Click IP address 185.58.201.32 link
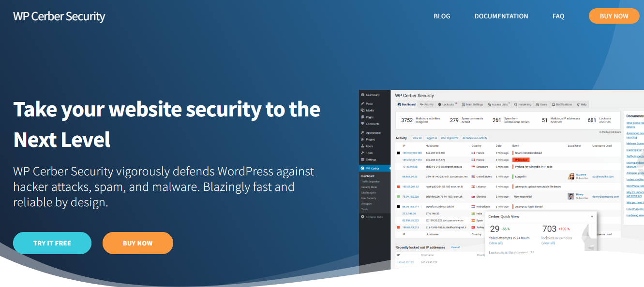This screenshot has width=644, height=287. click(411, 187)
